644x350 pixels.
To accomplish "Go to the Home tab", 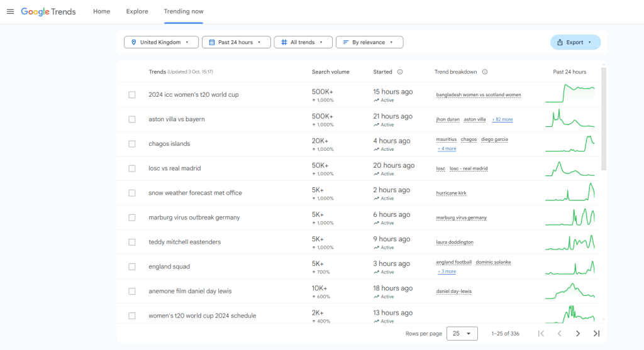I will point(101,11).
